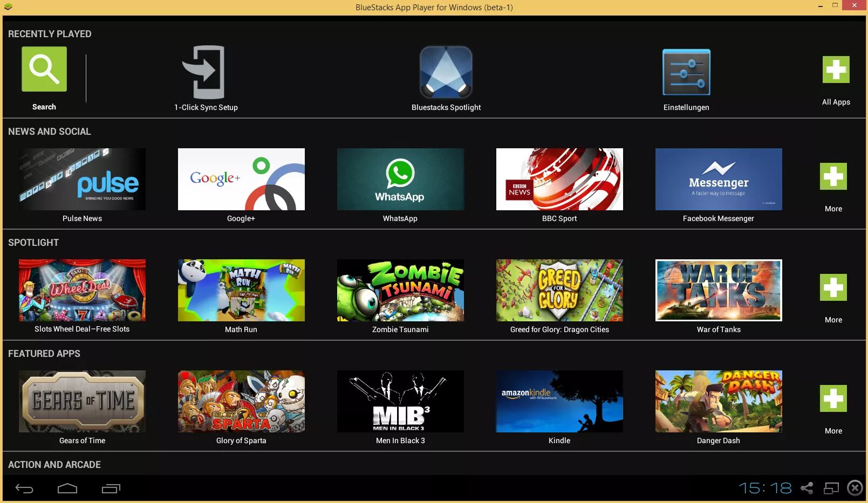Open Zombie Tsunami game thumbnail
868x503 pixels.
400,290
